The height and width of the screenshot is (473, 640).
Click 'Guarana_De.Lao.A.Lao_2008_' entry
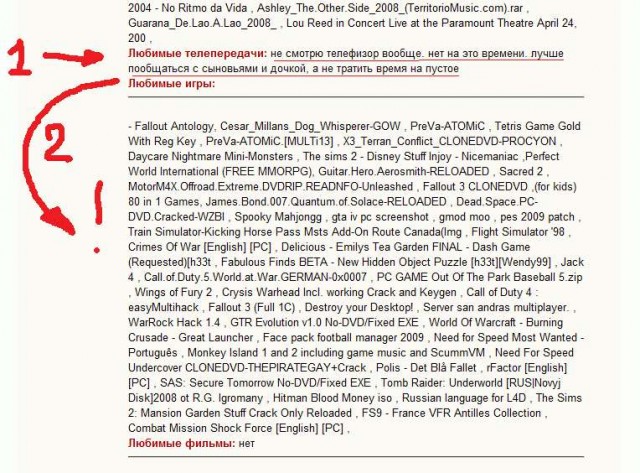[x=202, y=23]
